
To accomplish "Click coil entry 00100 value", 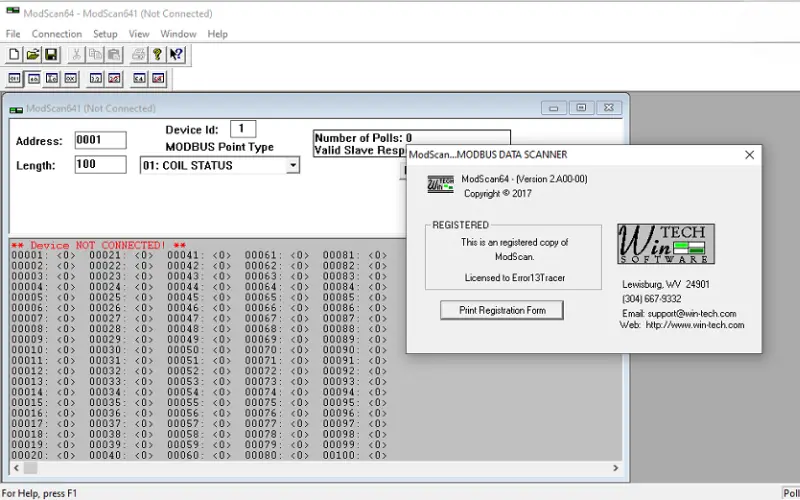I will point(378,455).
